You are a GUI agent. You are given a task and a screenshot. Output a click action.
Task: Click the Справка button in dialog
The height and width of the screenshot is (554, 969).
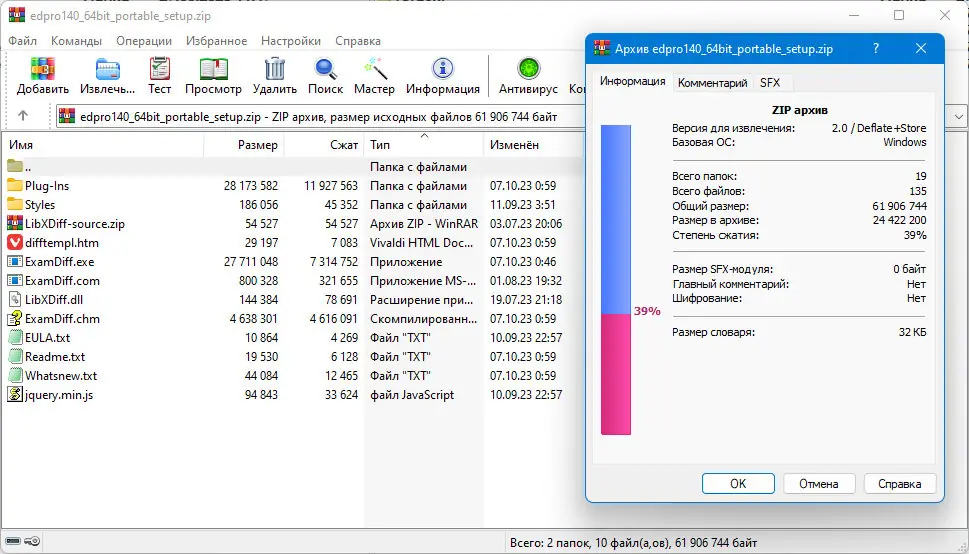(x=900, y=484)
